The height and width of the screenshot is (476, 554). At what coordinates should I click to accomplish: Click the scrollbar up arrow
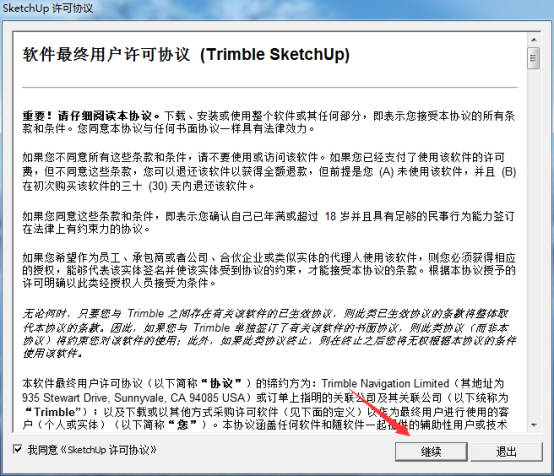coord(534,40)
